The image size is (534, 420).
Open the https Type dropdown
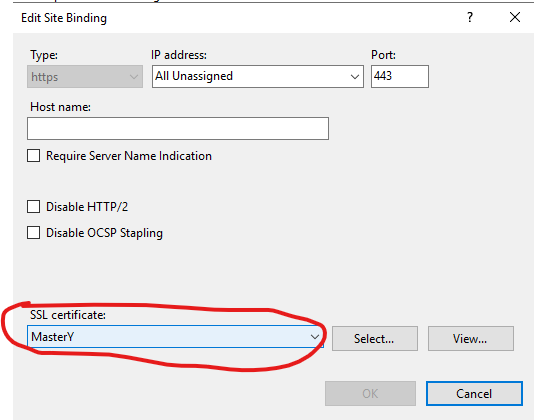point(85,77)
